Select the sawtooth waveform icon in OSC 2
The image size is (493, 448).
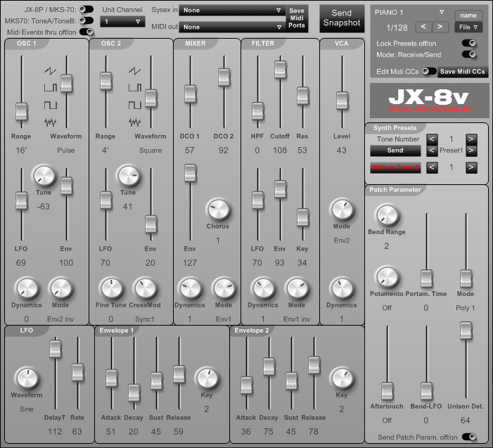[134, 71]
